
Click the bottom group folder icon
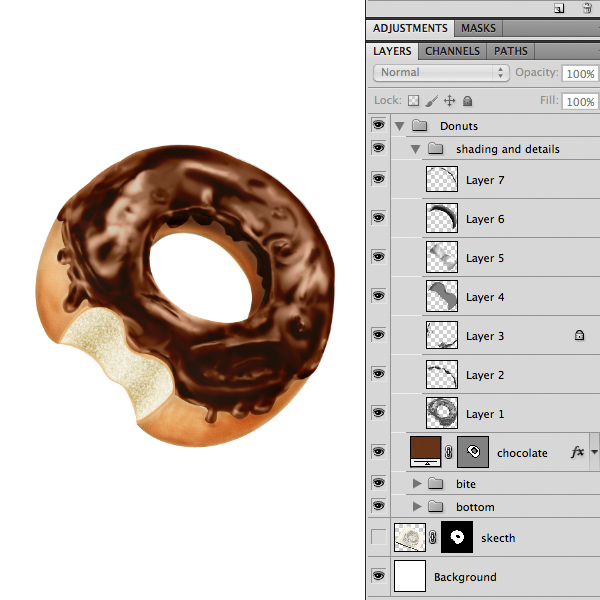435,506
